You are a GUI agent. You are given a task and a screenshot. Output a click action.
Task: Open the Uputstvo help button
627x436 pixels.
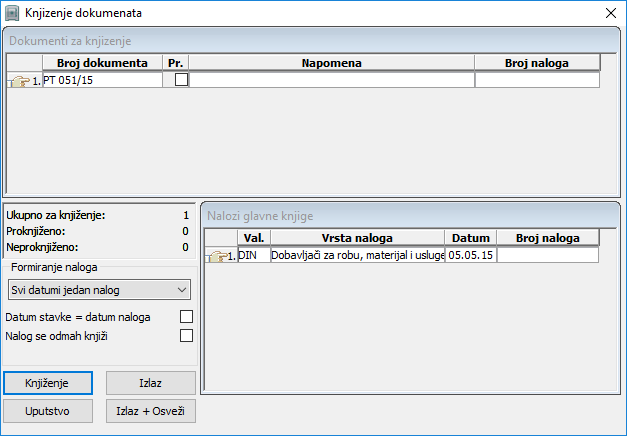click(x=47, y=411)
